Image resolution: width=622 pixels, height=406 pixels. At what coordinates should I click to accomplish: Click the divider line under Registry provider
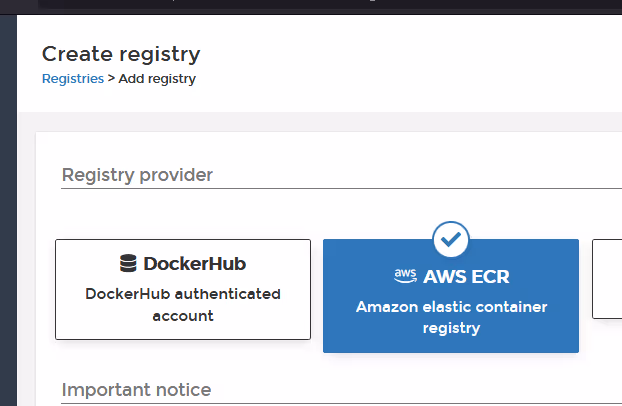tap(341, 189)
